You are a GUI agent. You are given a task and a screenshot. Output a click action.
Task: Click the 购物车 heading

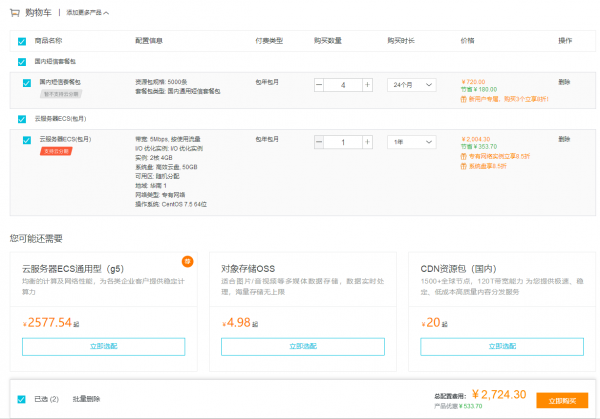(x=38, y=13)
